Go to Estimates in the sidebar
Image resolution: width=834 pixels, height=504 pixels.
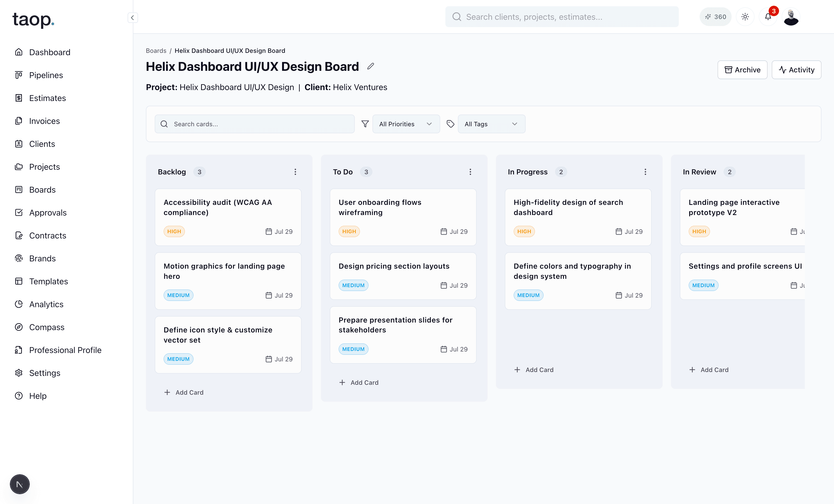pos(47,98)
